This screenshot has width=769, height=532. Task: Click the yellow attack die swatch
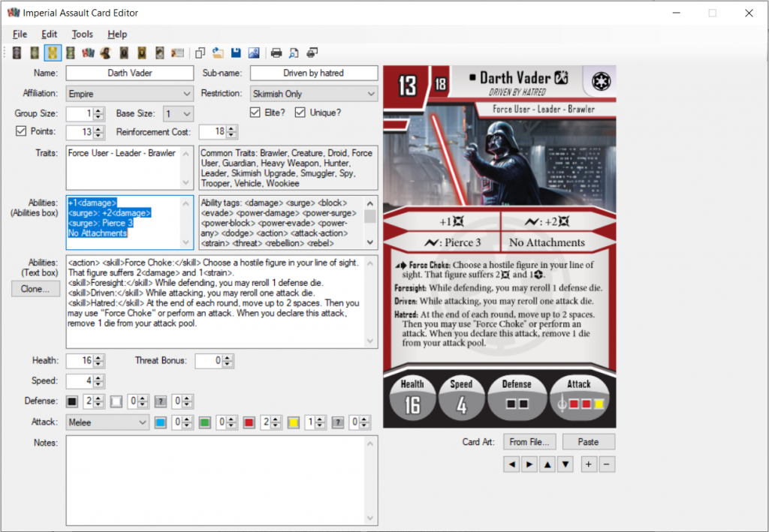pyautogui.click(x=294, y=422)
